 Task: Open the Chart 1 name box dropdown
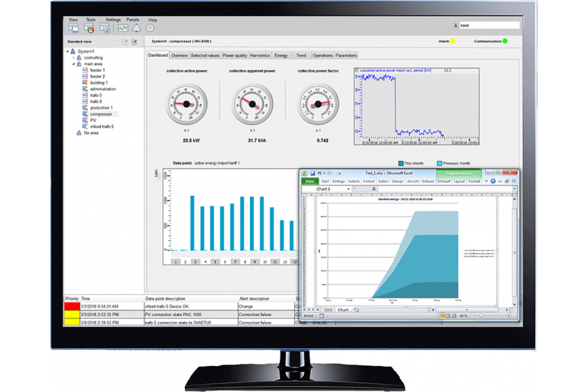pyautogui.click(x=348, y=189)
